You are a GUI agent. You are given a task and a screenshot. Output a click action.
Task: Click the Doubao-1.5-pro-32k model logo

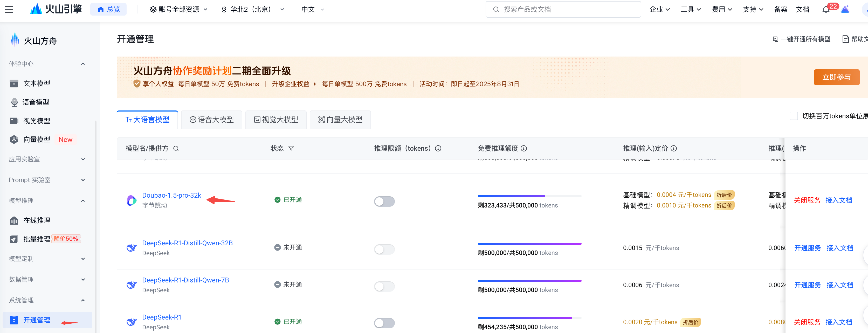coord(132,200)
